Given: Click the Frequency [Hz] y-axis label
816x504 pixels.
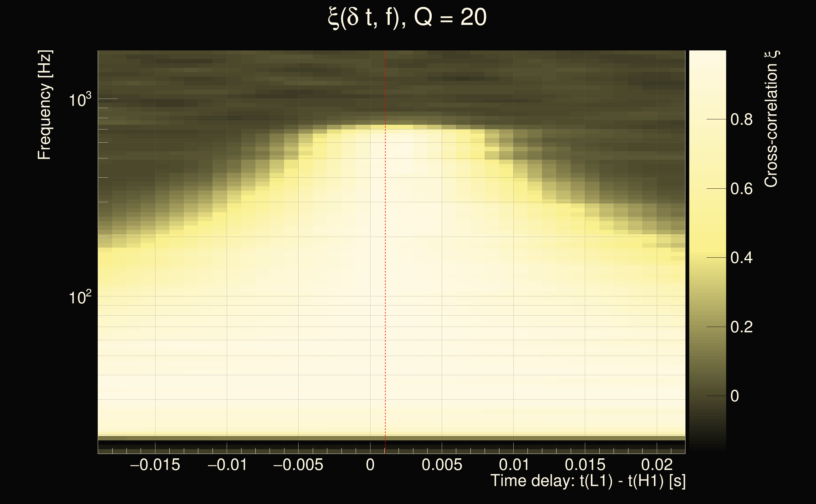Looking at the screenshot, I should coord(44,105).
